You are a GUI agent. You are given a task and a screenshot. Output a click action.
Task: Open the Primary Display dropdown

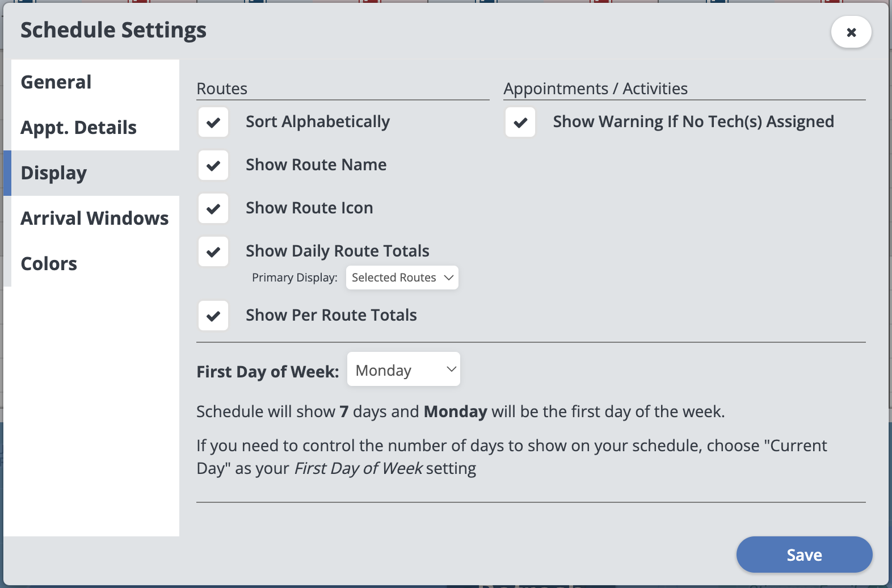[402, 278]
